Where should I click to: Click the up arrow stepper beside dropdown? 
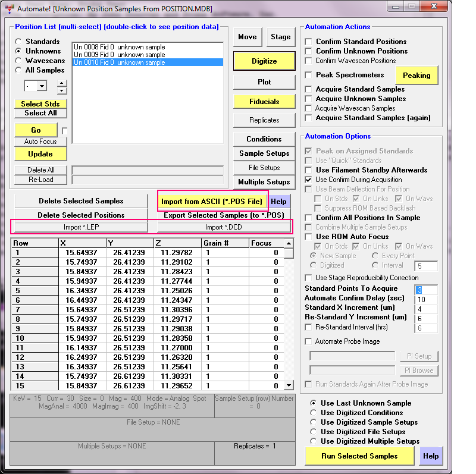pos(62,83)
